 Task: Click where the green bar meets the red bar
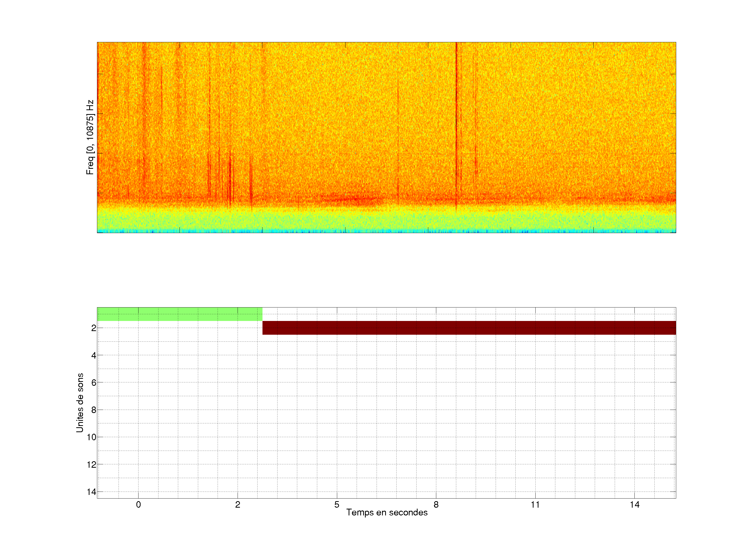click(x=262, y=321)
